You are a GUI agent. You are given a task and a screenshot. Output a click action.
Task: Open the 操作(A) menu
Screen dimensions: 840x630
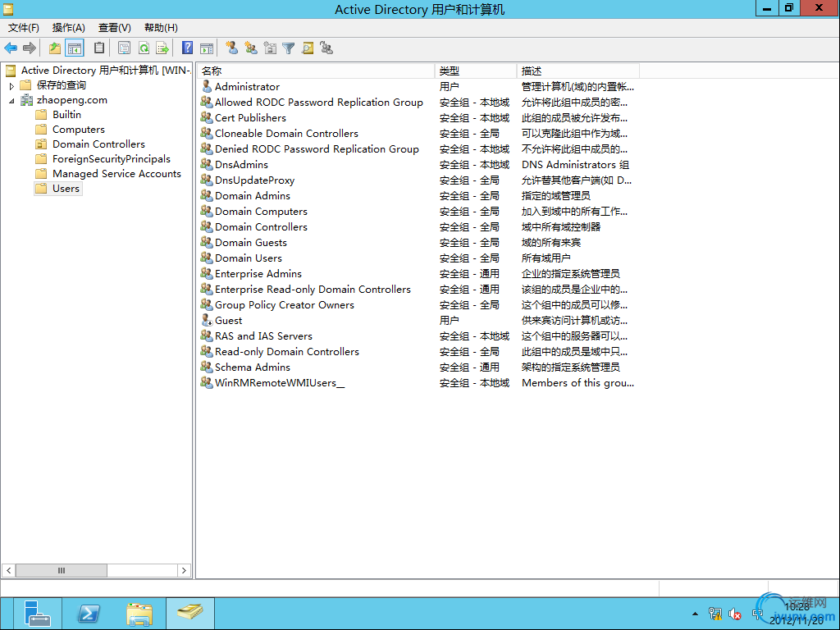pos(69,28)
